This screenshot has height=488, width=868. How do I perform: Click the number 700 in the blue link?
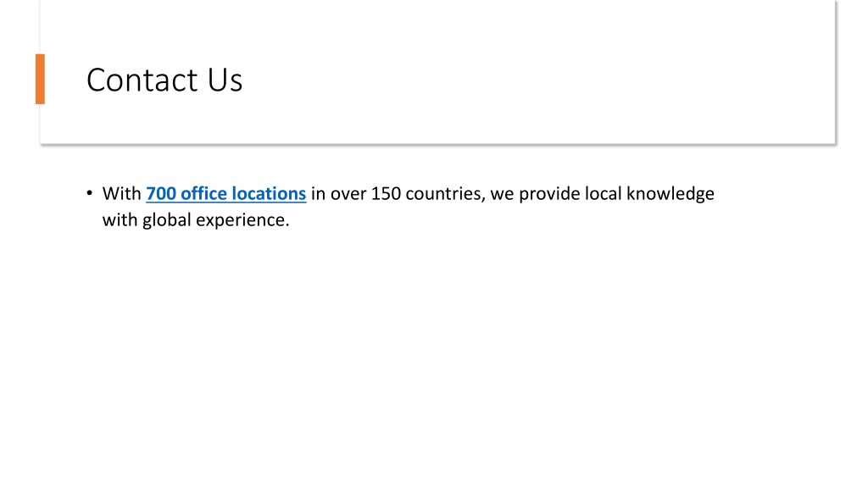161,194
